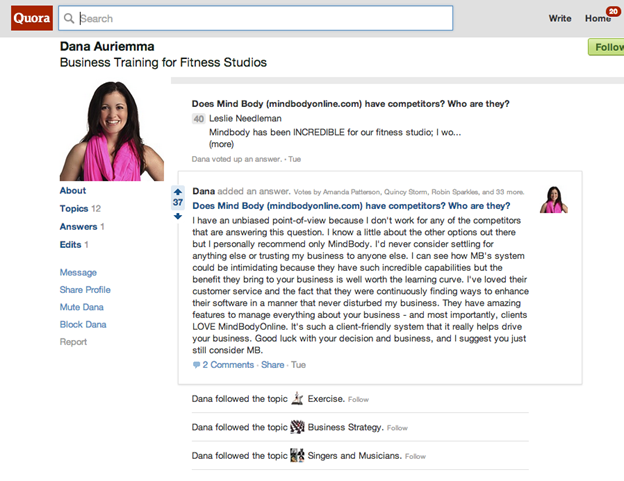Open the blue Mind Body question link in Dana's answer
The width and height of the screenshot is (624, 481).
tap(351, 206)
